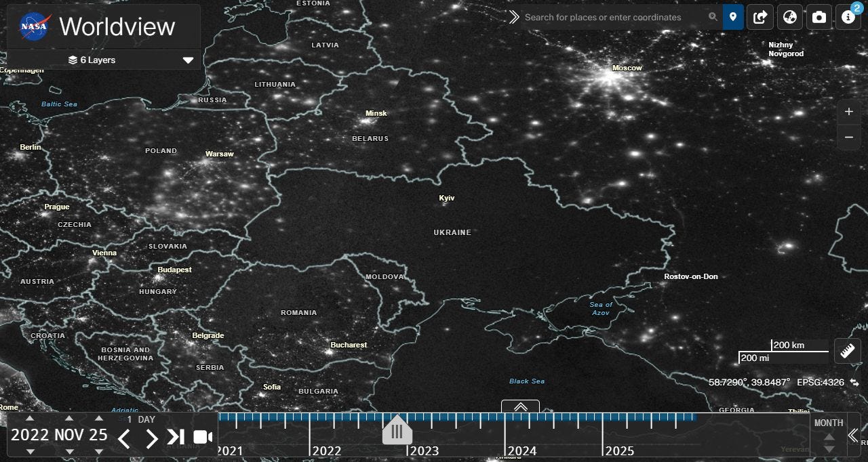
Task: Open the map projection switcher globe
Action: point(789,17)
